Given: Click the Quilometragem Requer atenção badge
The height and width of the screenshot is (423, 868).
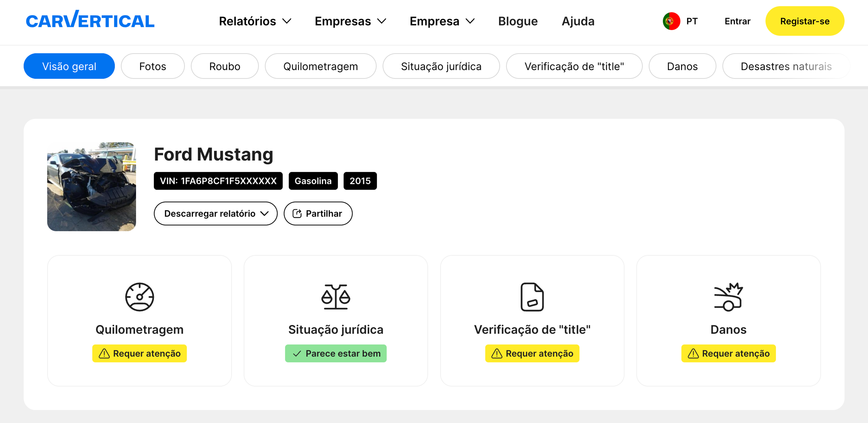Looking at the screenshot, I should [x=139, y=353].
